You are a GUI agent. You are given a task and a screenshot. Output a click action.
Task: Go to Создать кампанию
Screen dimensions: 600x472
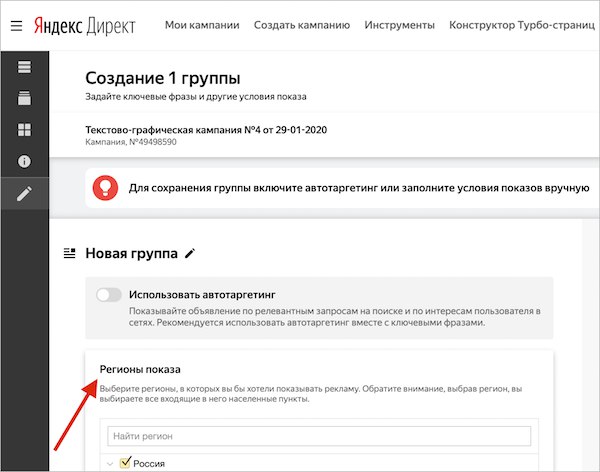click(x=302, y=25)
